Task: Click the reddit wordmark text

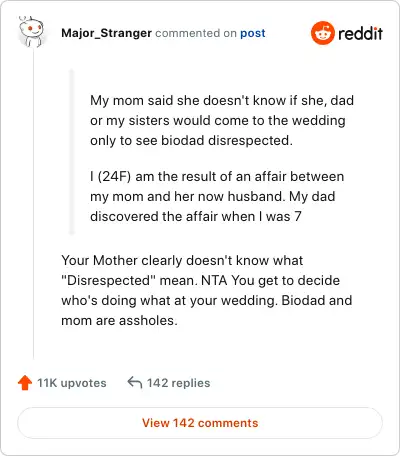Action: click(360, 33)
